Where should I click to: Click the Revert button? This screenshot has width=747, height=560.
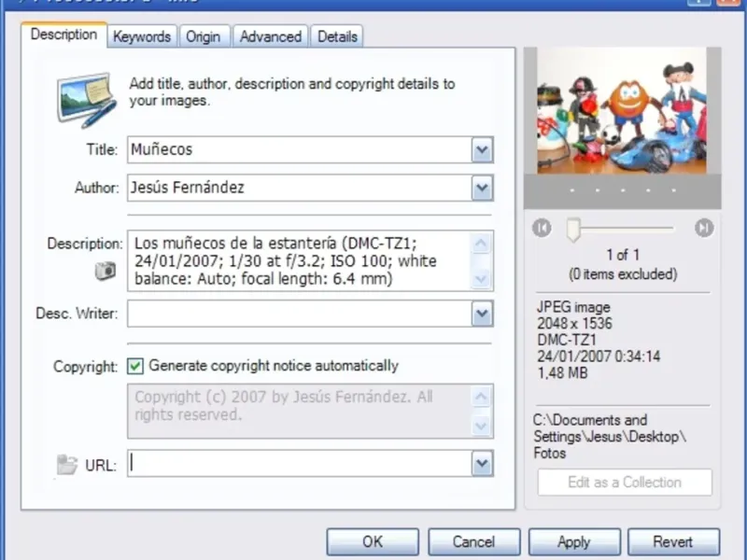673,542
